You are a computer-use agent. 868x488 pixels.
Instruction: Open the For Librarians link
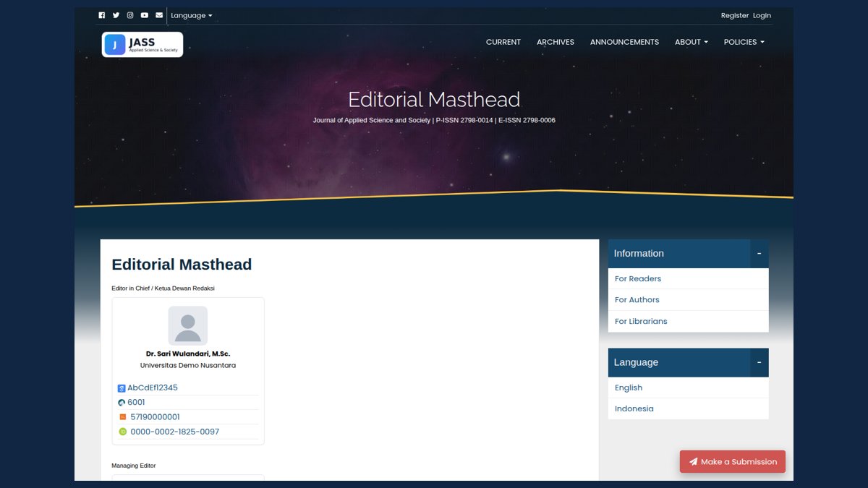(641, 321)
